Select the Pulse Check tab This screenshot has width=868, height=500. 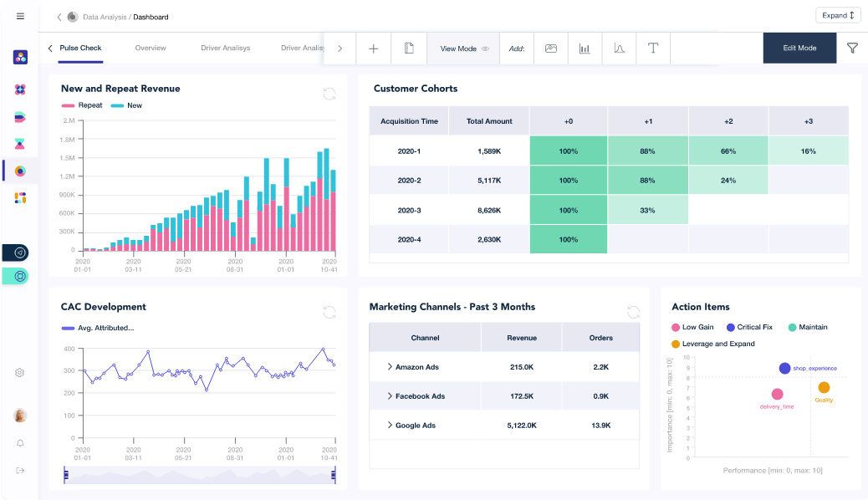80,48
